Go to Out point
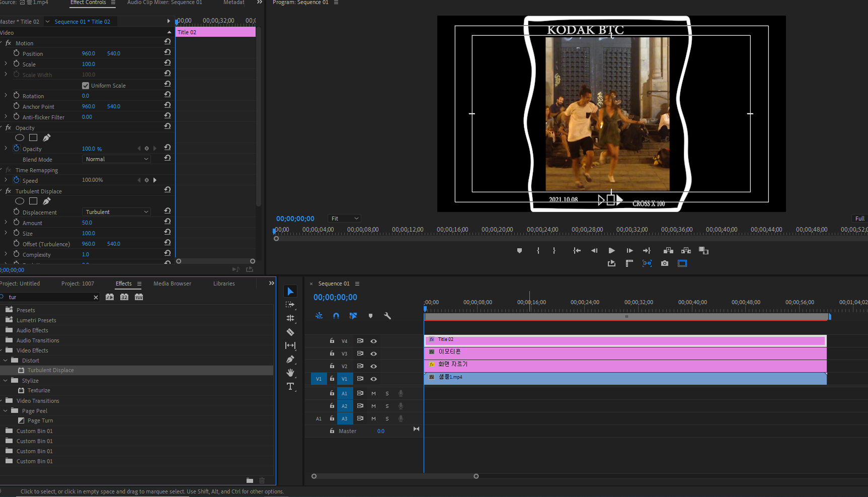868x497 pixels. [647, 250]
